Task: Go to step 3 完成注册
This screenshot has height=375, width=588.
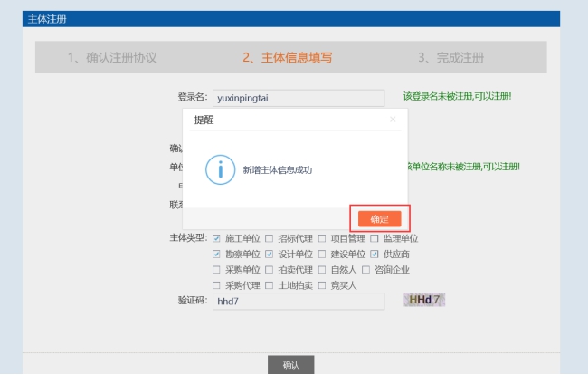Action: pos(450,57)
